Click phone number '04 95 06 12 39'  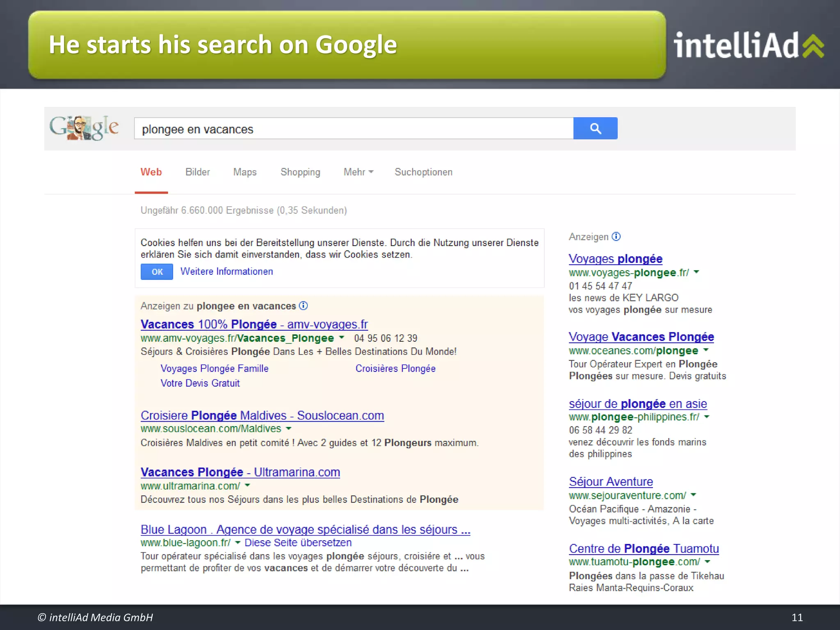point(386,338)
